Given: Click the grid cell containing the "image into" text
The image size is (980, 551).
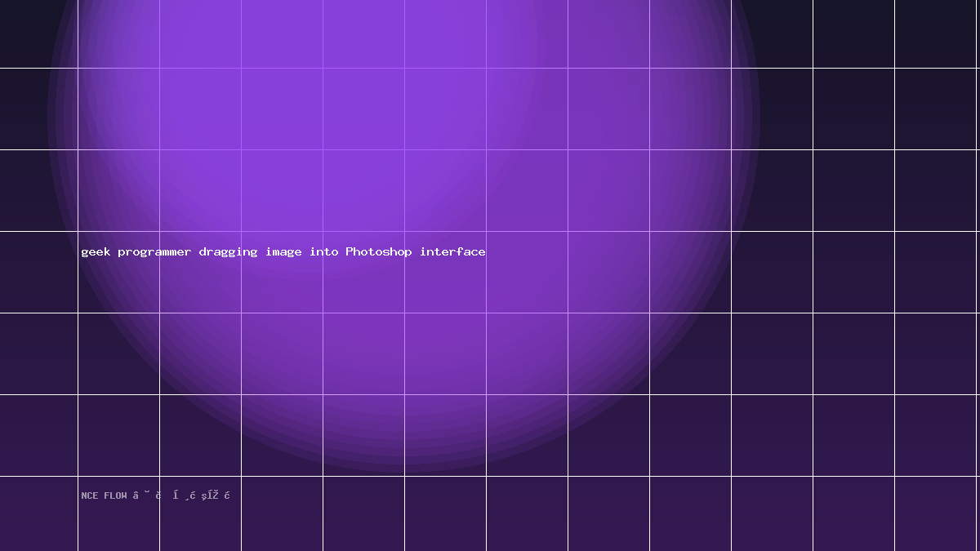Looking at the screenshot, I should tap(282, 272).
